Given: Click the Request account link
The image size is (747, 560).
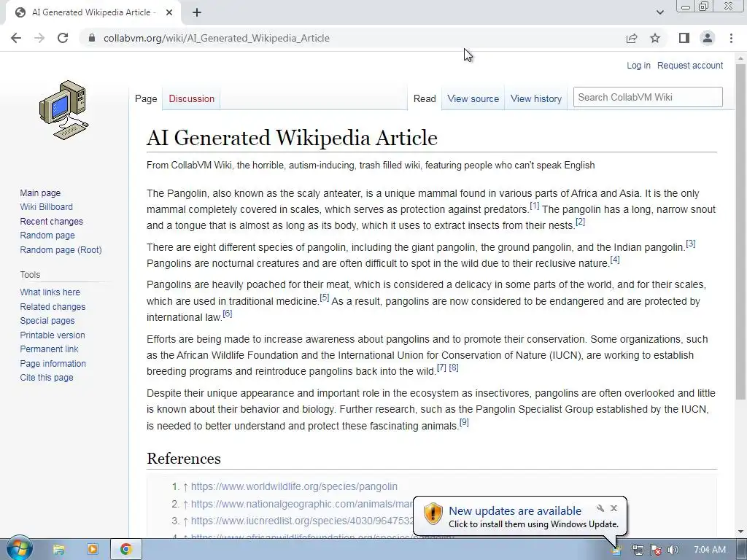Looking at the screenshot, I should point(690,65).
